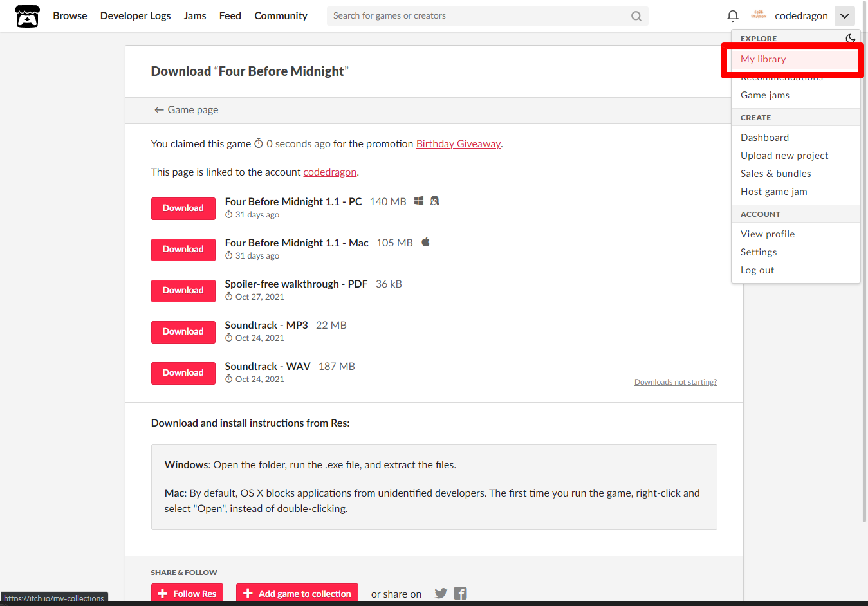Download Four Before Midnight 1.1 PC

click(183, 208)
